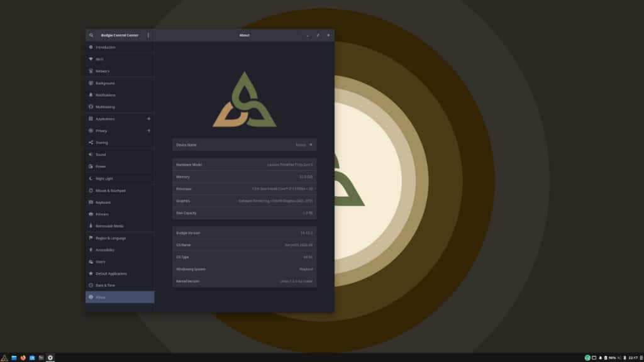
Task: Click the Budgie Version row
Action: click(x=245, y=233)
